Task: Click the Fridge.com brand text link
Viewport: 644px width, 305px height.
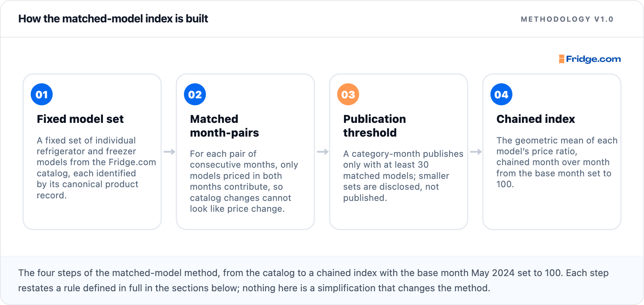Action: (593, 59)
